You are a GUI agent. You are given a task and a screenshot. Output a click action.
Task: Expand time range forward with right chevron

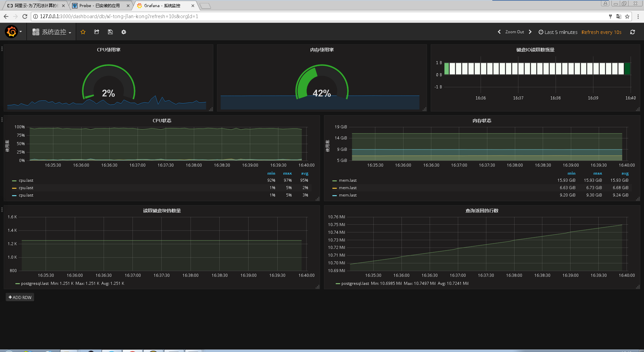pyautogui.click(x=530, y=32)
